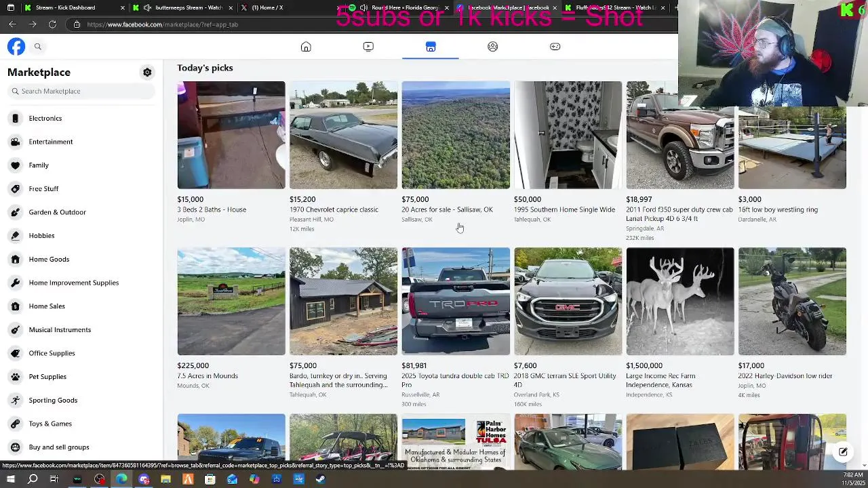The image size is (868, 488).
Task: Click the Entertainment category icon
Action: click(15, 142)
